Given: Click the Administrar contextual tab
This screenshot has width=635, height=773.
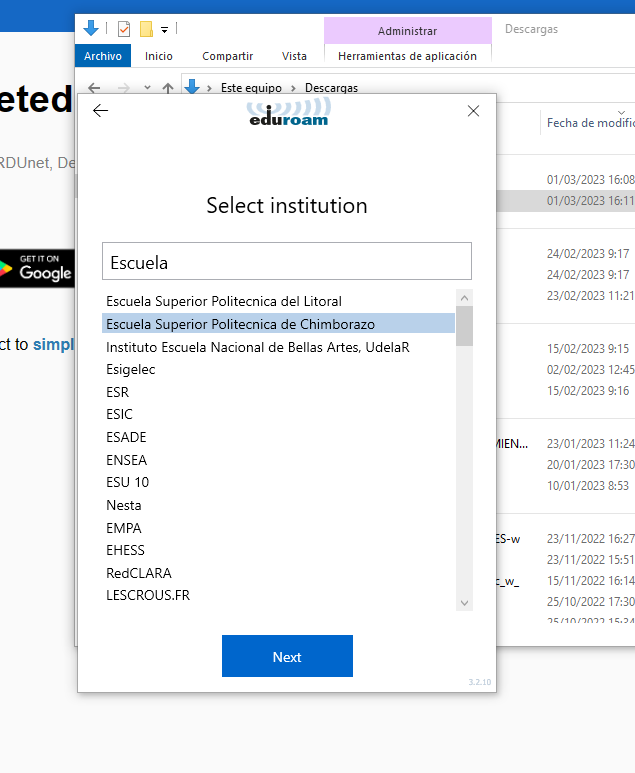Looking at the screenshot, I should [x=407, y=31].
